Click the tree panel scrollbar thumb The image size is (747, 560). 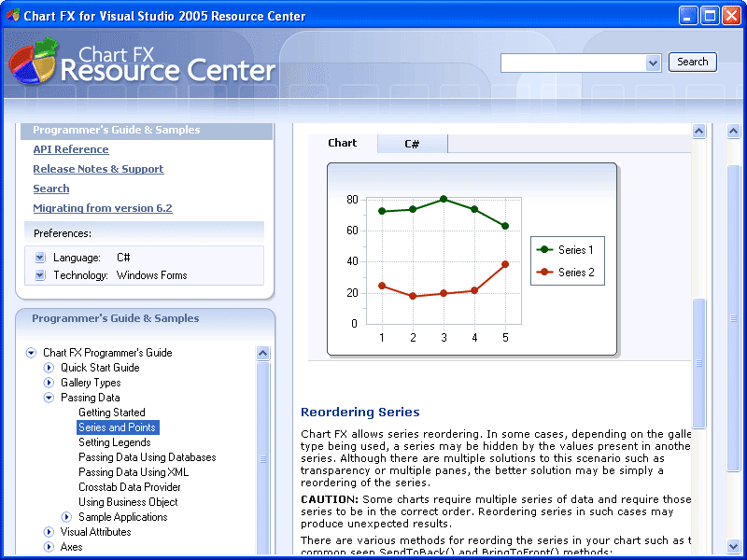click(263, 459)
